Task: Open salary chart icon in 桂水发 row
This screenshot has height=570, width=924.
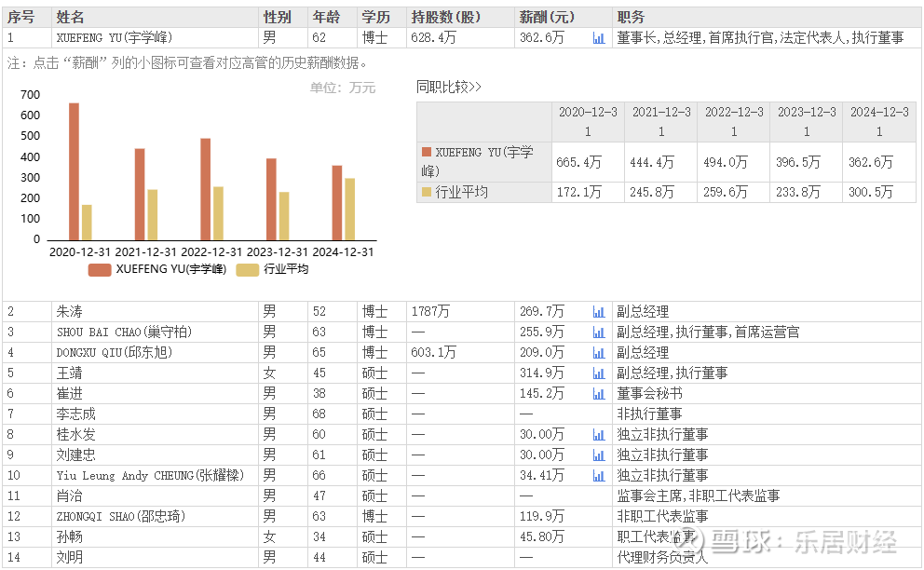Action: 599,435
